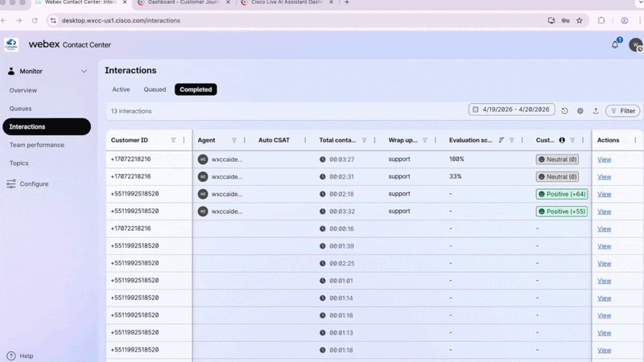
Task: View the Positive (+55) interaction
Action: pyautogui.click(x=605, y=212)
